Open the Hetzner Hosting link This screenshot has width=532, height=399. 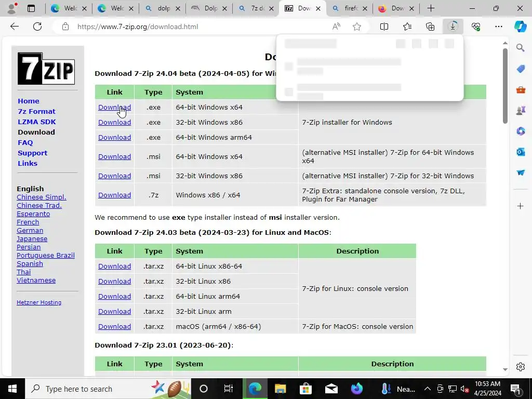tap(39, 302)
